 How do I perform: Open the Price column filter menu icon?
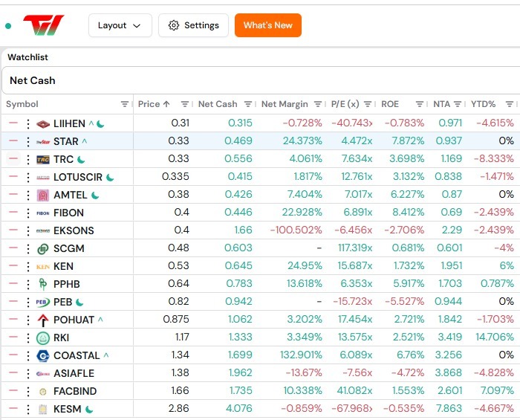coord(185,104)
